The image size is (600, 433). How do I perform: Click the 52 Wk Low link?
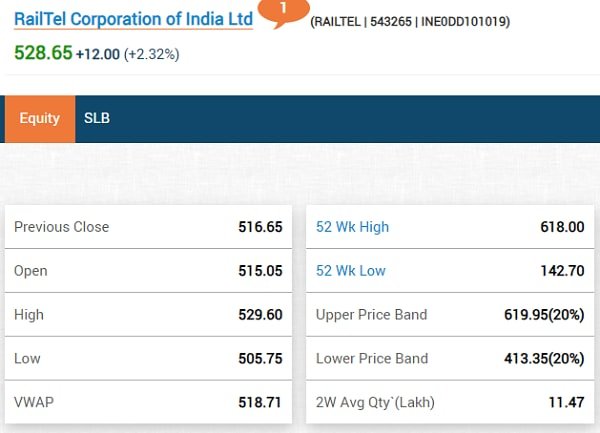350,271
